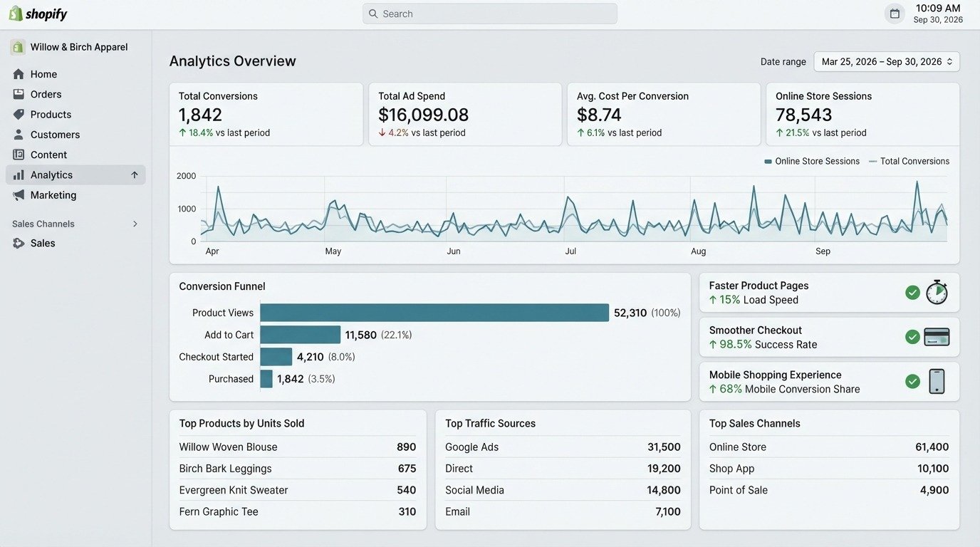Click the green check on Faster Product Pages
The width and height of the screenshot is (980, 547).
click(912, 292)
